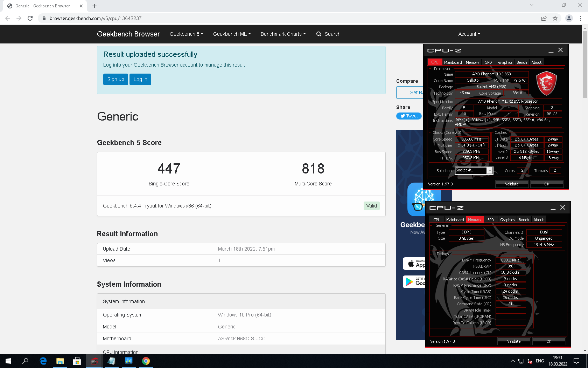Go back in browser history

point(8,18)
